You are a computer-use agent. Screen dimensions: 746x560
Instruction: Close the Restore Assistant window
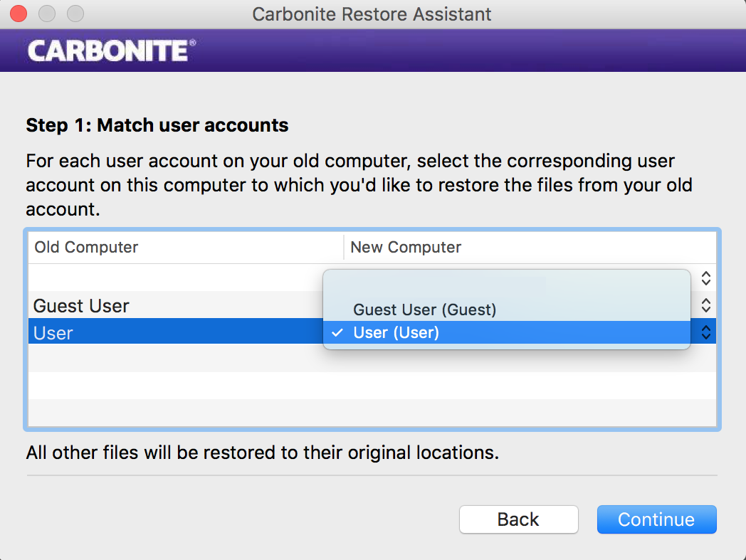coord(19,14)
